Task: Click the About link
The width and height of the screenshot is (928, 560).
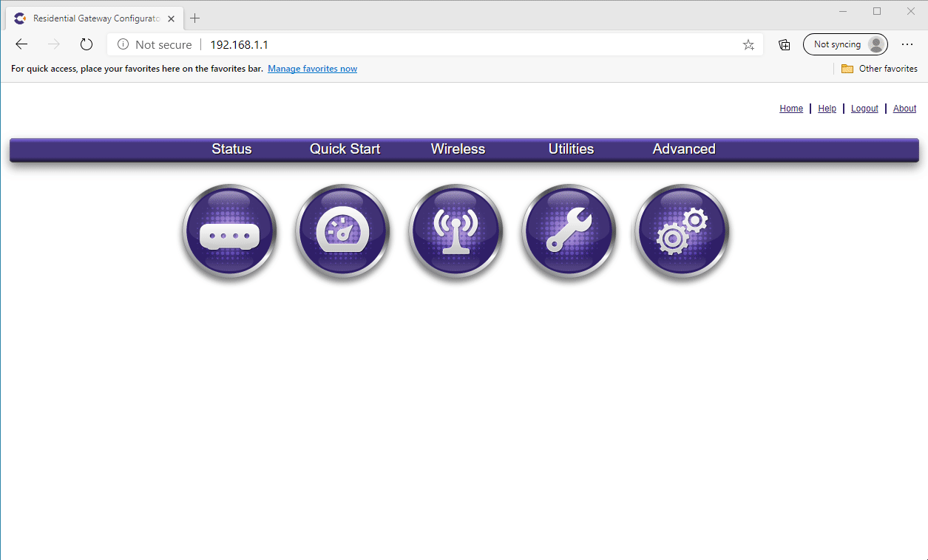Action: click(x=904, y=109)
